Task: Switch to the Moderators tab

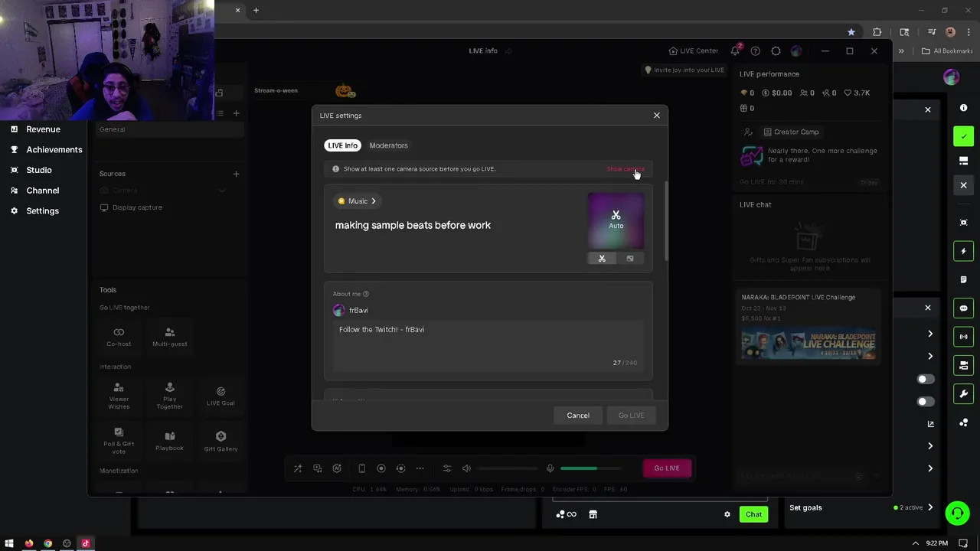Action: click(x=388, y=145)
